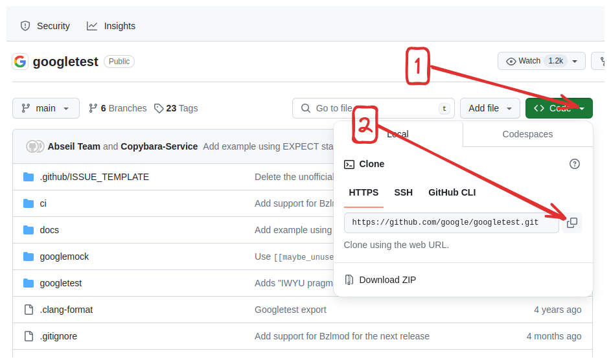Click the committer avatars beside Abseil Team
The image size is (611, 364).
click(x=35, y=146)
